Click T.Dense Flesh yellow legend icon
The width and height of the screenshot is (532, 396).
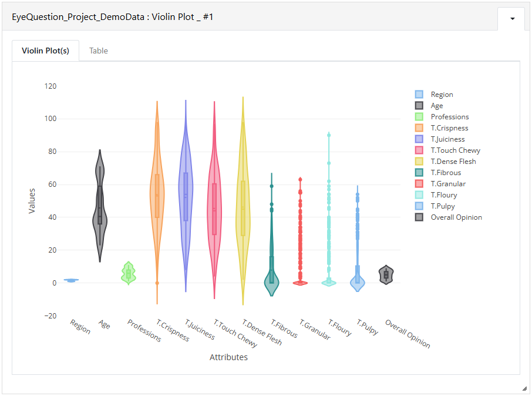click(x=419, y=162)
